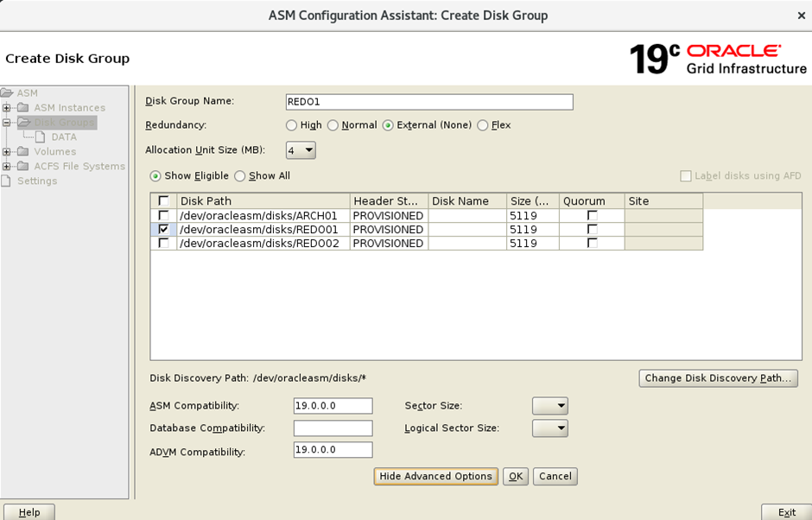Click the Header Status column header
Viewport: 812px width, 520px height.
(389, 201)
